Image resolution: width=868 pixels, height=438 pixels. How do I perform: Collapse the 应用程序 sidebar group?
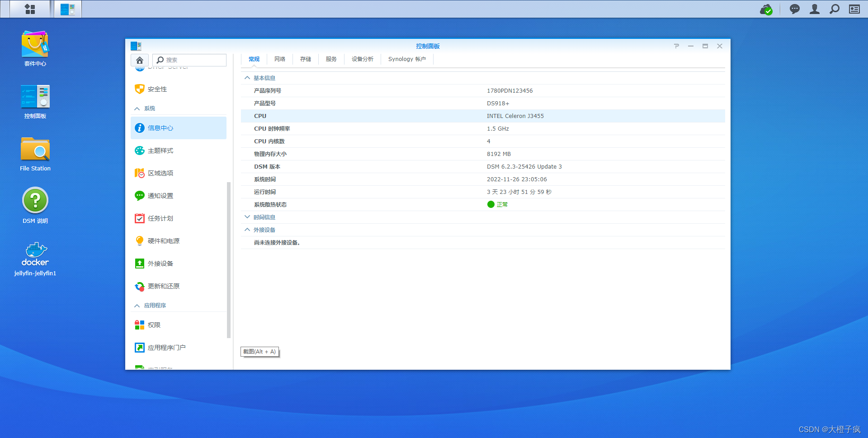point(137,306)
